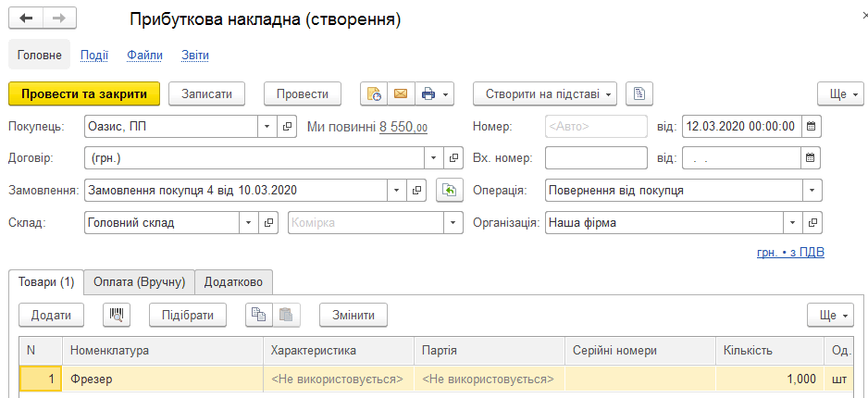Screen dimensions: 868x398
Task: Click the Характеристика column header
Action: [x=339, y=351]
